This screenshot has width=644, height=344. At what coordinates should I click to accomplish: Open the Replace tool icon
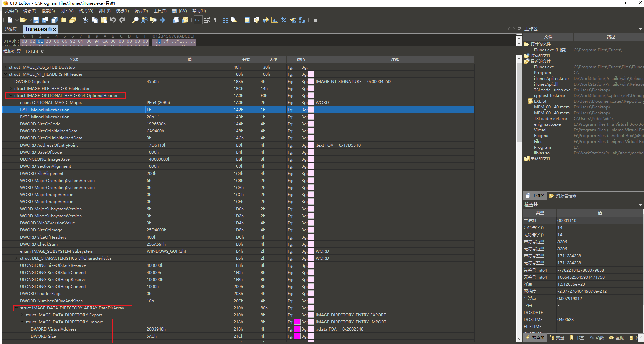click(144, 20)
